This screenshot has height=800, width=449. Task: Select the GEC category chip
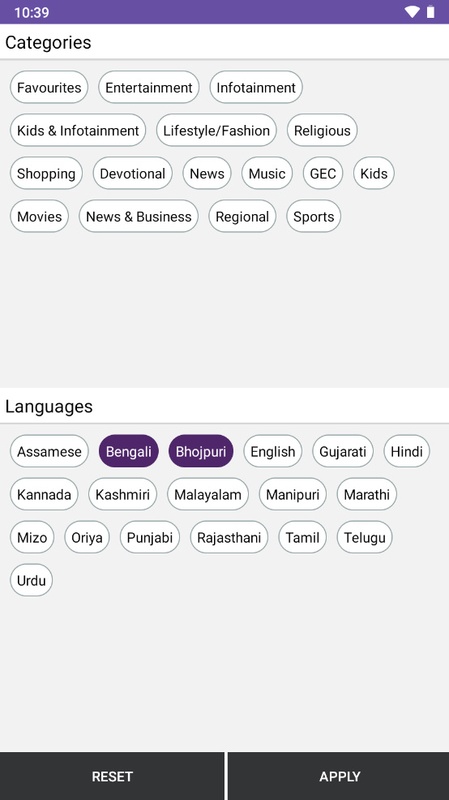click(x=323, y=173)
